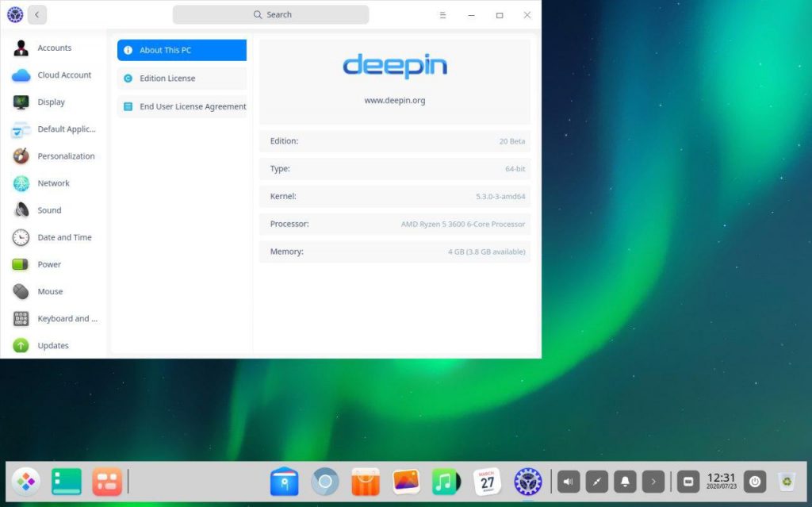Viewport: 812px width, 507px height.
Task: Click the dock clock showing 12:31
Action: [722, 481]
